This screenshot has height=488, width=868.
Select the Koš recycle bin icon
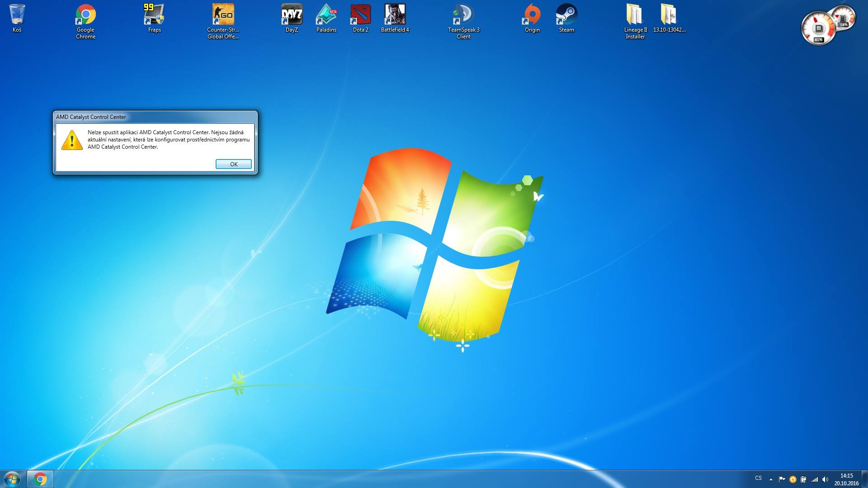pos(17,19)
